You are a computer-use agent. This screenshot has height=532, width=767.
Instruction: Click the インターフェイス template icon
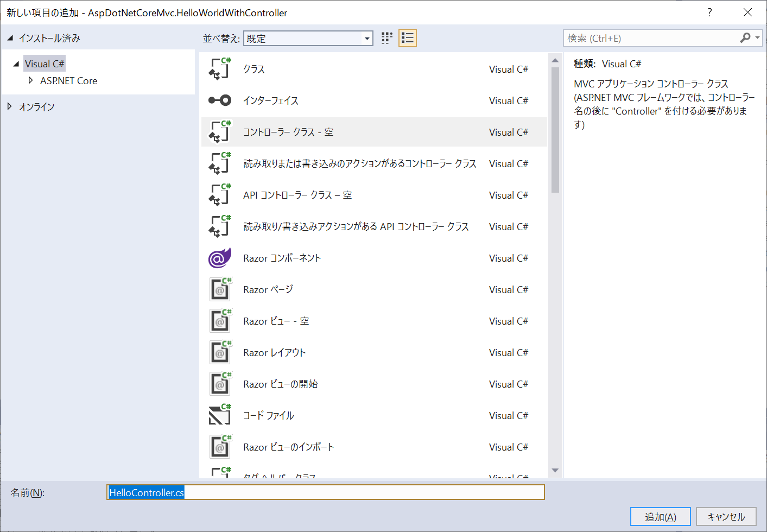pos(220,100)
